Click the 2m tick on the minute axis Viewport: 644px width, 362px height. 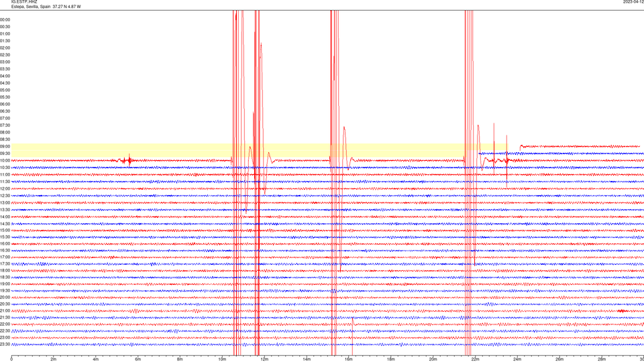pyautogui.click(x=54, y=359)
